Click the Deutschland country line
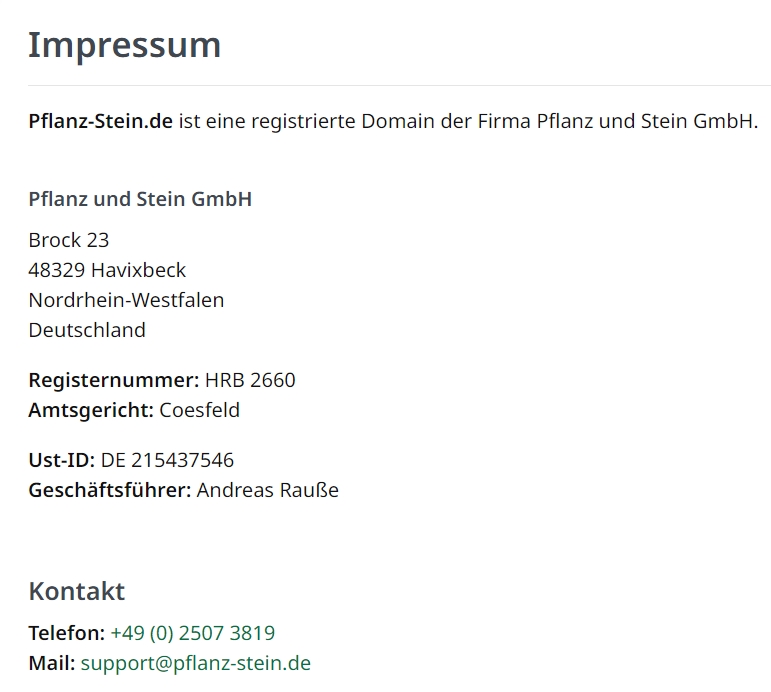The height and width of the screenshot is (692, 771). pyautogui.click(x=87, y=330)
